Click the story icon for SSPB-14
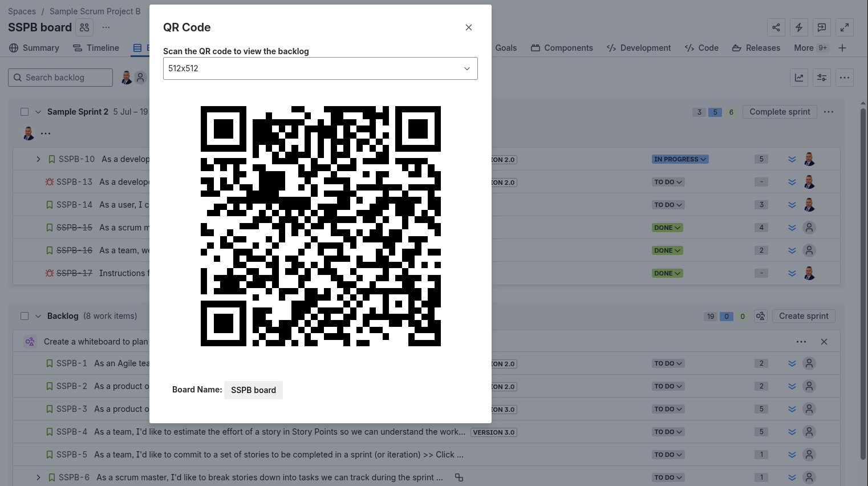 tap(50, 205)
